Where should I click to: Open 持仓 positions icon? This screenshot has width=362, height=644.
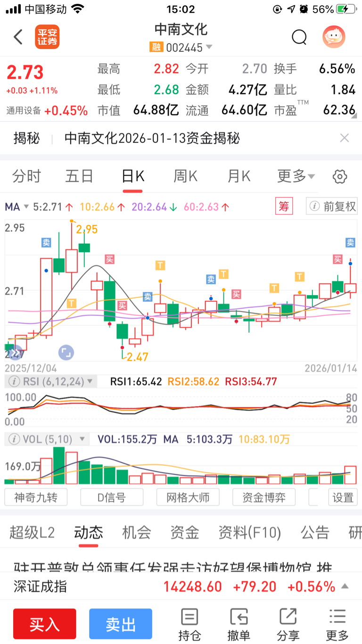point(189,624)
